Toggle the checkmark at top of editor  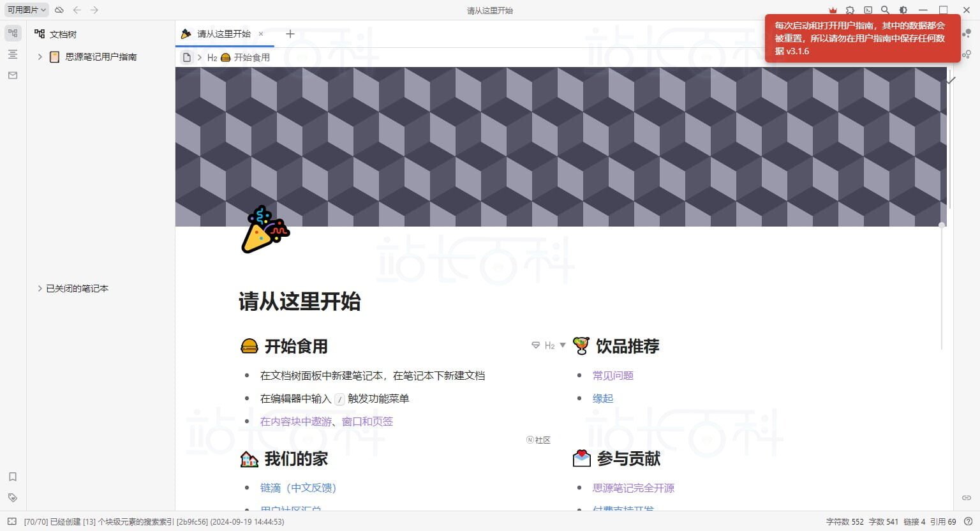pyautogui.click(x=951, y=80)
